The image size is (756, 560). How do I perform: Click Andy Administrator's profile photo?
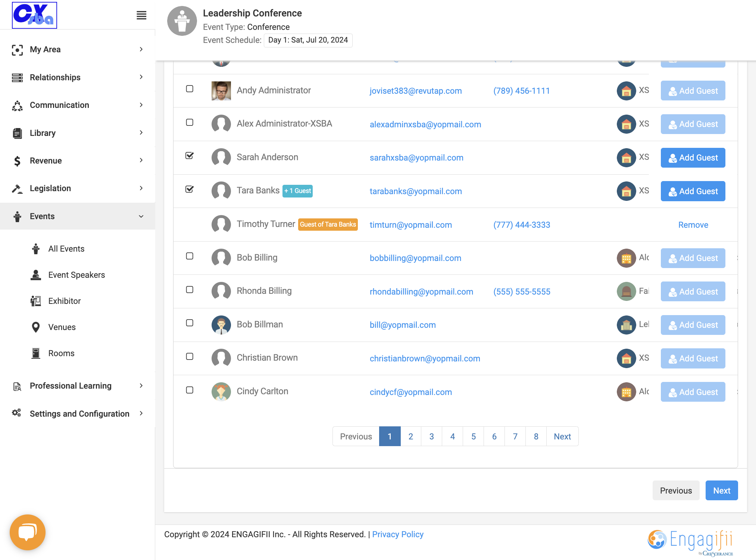tap(221, 91)
